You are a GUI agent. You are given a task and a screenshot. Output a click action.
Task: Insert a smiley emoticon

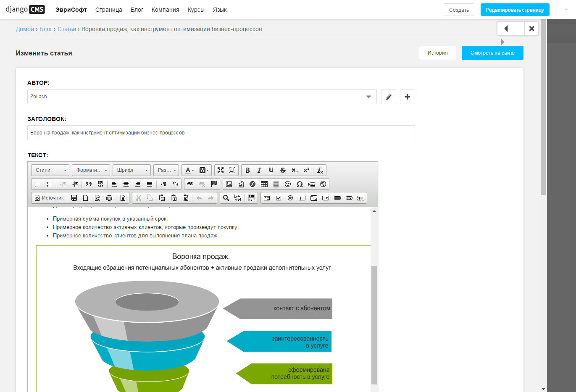point(288,184)
